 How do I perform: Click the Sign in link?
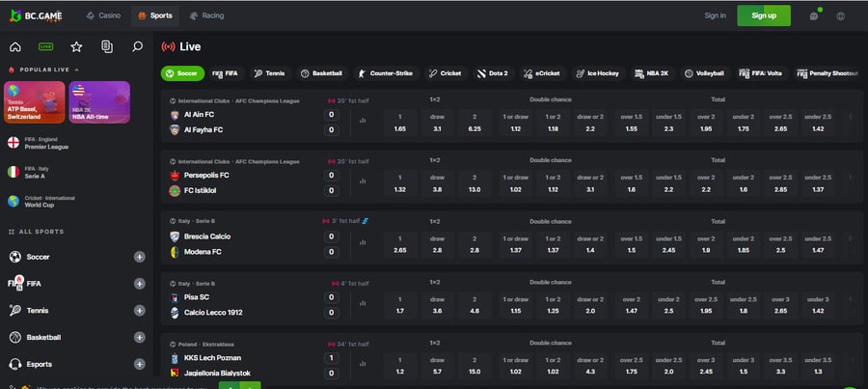click(716, 16)
